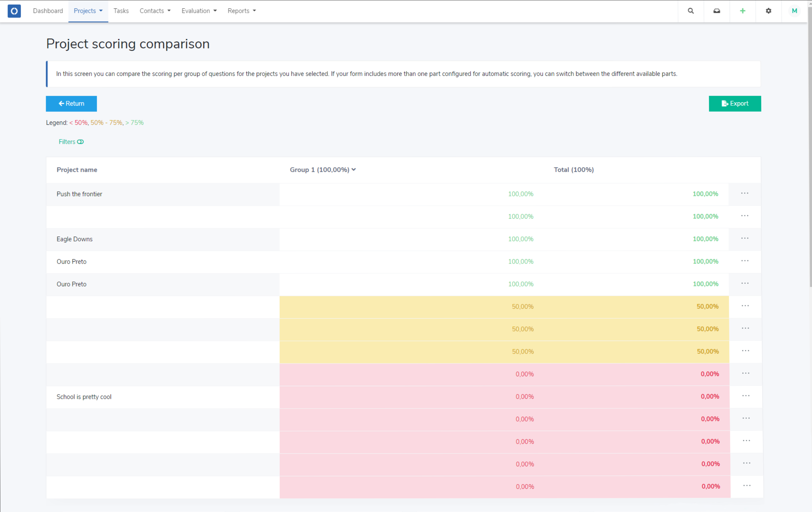Click the settings gear icon
The height and width of the screenshot is (512, 812).
pos(769,11)
